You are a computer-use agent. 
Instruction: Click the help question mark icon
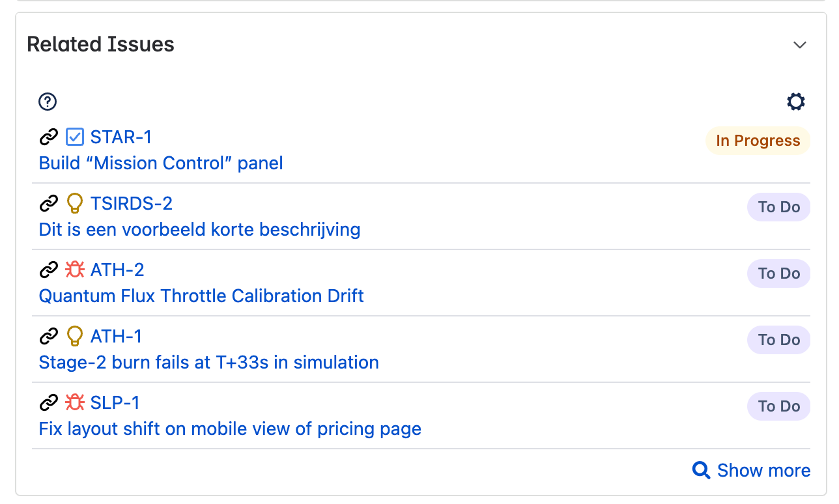coord(48,102)
